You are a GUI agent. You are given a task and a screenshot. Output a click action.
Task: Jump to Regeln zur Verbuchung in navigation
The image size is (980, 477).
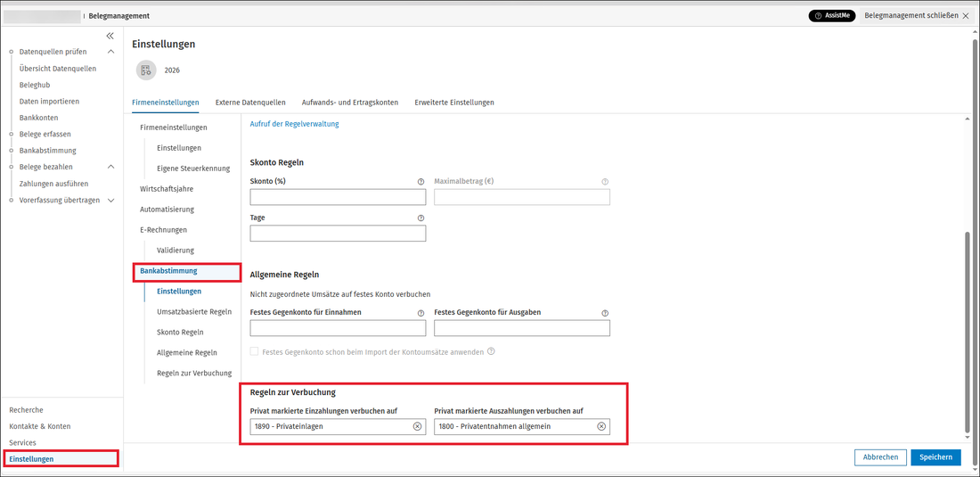coord(194,374)
